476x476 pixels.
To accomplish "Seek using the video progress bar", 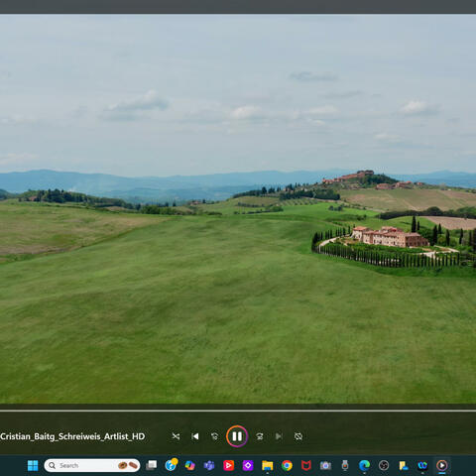I will (238, 411).
